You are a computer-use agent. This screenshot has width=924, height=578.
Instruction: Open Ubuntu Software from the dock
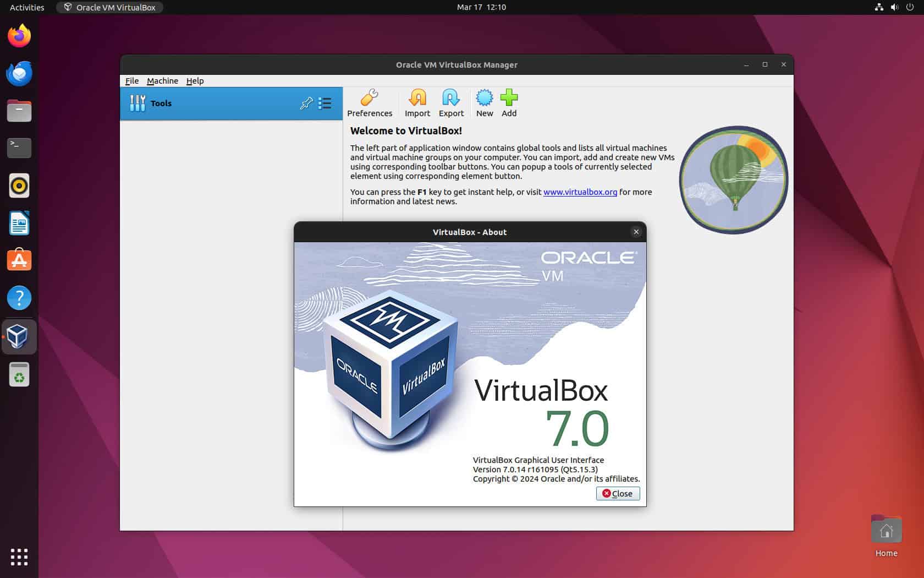(19, 260)
